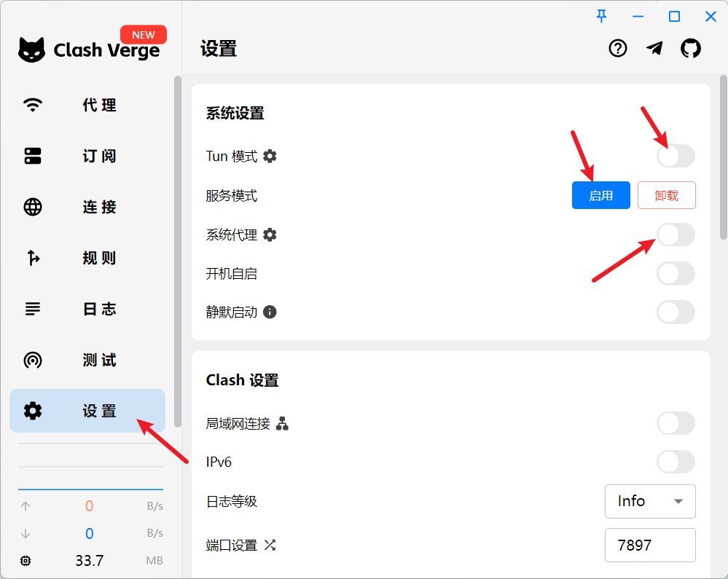Open the GitHub repository icon
Image resolution: width=728 pixels, height=579 pixels.
(x=690, y=48)
